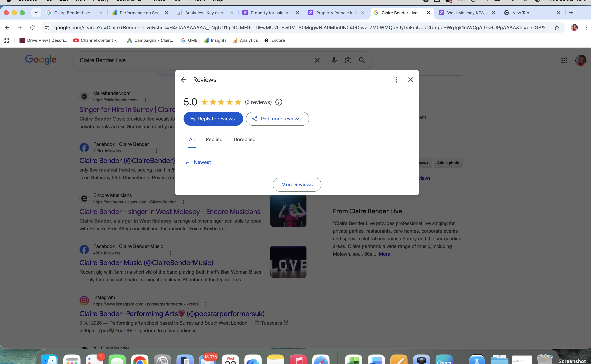Switch to Performance on Search tab
This screenshot has height=364, width=591.
point(140,13)
